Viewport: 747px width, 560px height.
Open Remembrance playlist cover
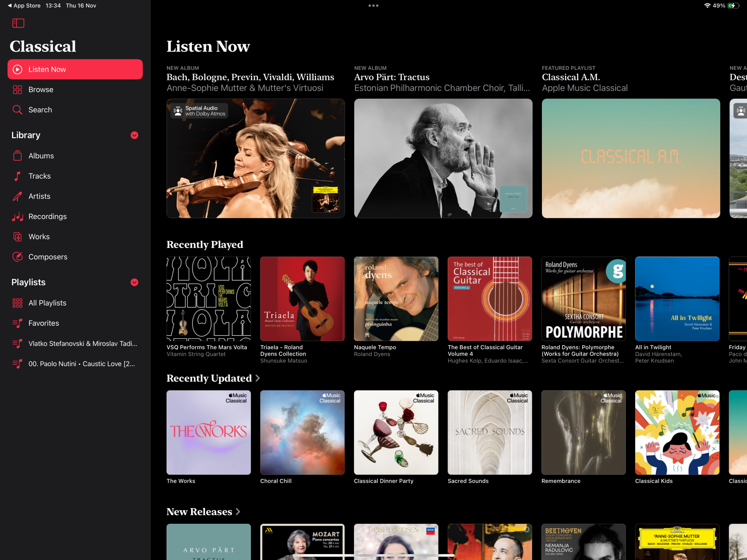pos(584,433)
